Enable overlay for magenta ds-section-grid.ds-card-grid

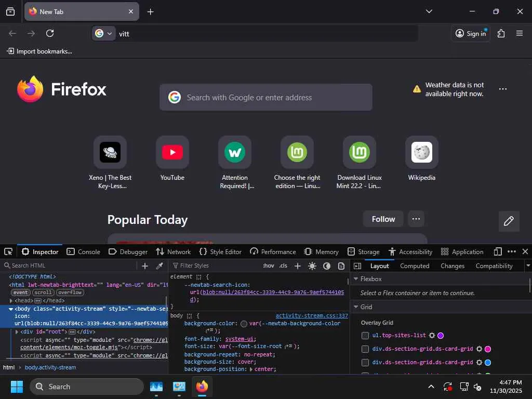pos(365,349)
